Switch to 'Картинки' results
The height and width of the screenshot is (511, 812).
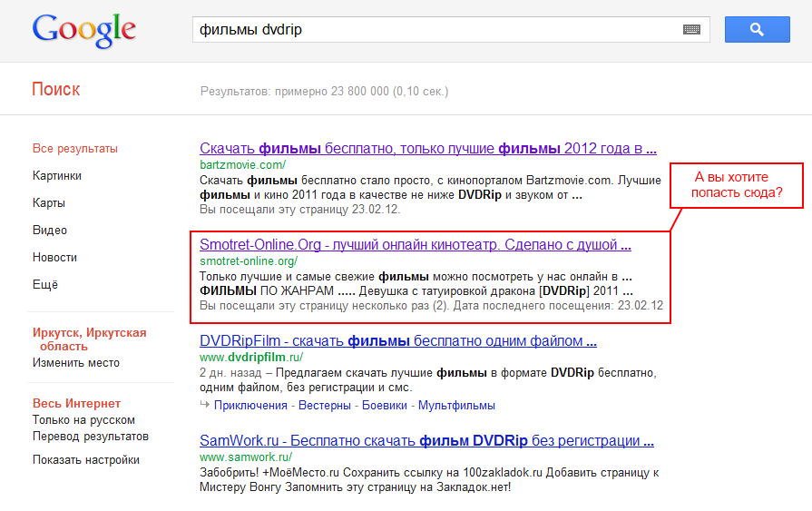(x=57, y=176)
